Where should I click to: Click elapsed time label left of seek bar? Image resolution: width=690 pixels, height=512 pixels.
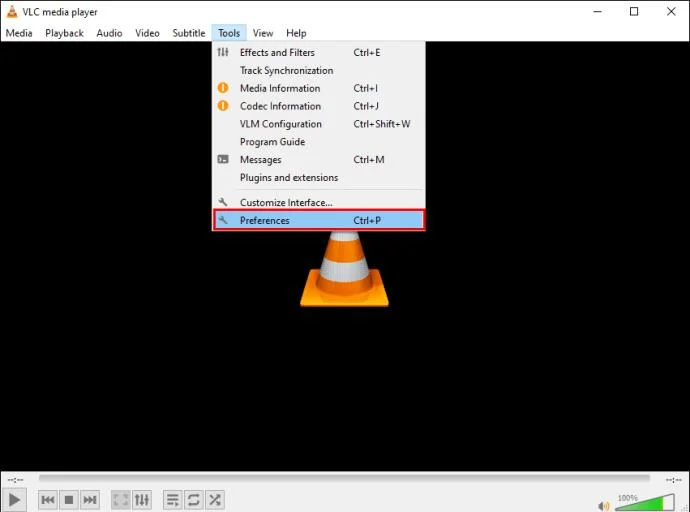pos(15,479)
